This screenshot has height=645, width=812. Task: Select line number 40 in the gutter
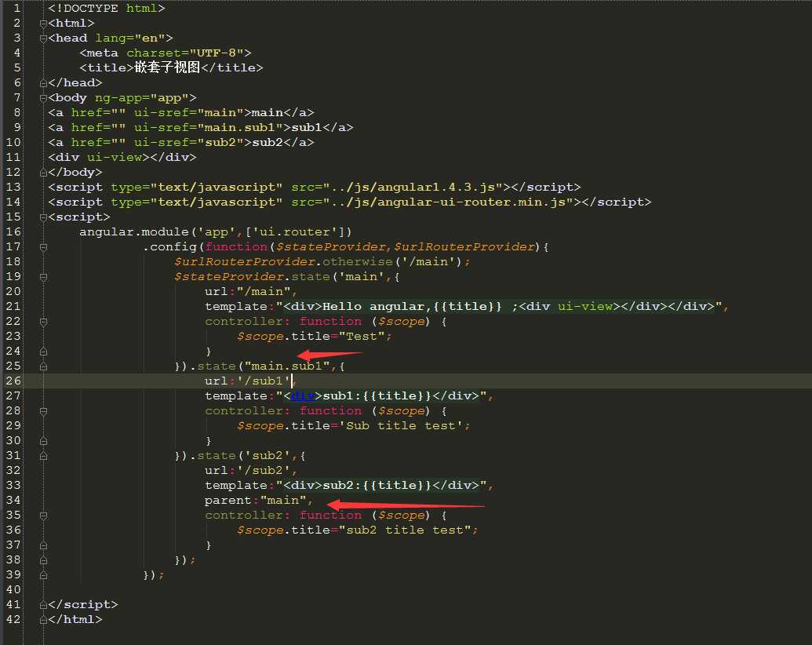(13, 589)
